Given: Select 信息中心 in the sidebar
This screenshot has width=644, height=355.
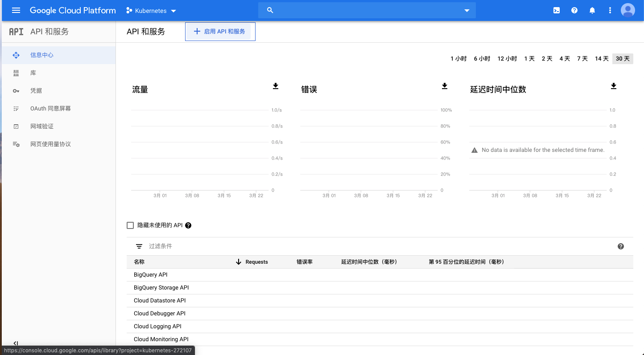Looking at the screenshot, I should pos(58,55).
